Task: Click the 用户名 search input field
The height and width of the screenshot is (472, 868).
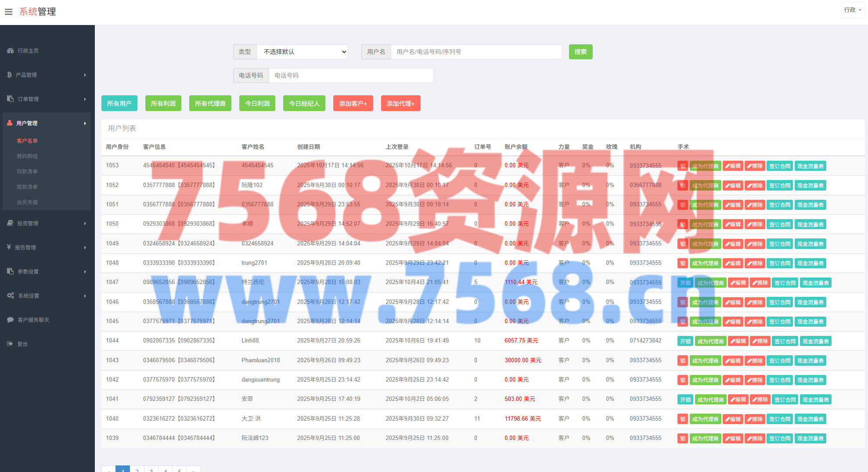Action: (x=476, y=52)
